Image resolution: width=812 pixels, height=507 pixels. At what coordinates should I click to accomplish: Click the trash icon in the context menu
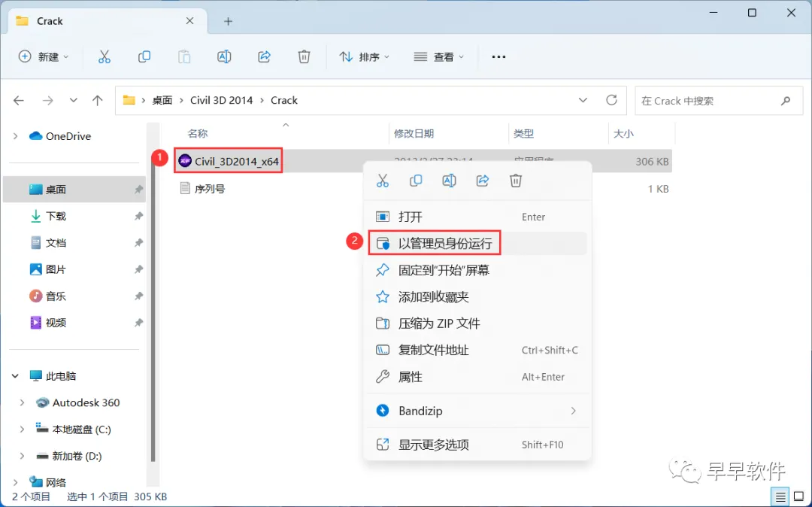516,181
